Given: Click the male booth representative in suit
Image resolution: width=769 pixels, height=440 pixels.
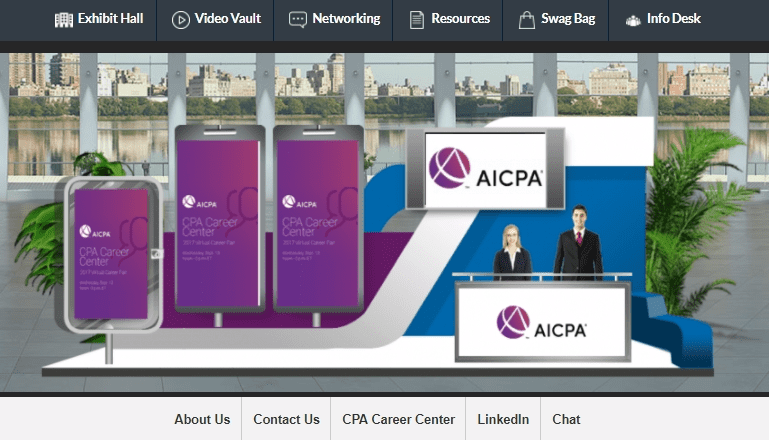Looking at the screenshot, I should (x=579, y=243).
